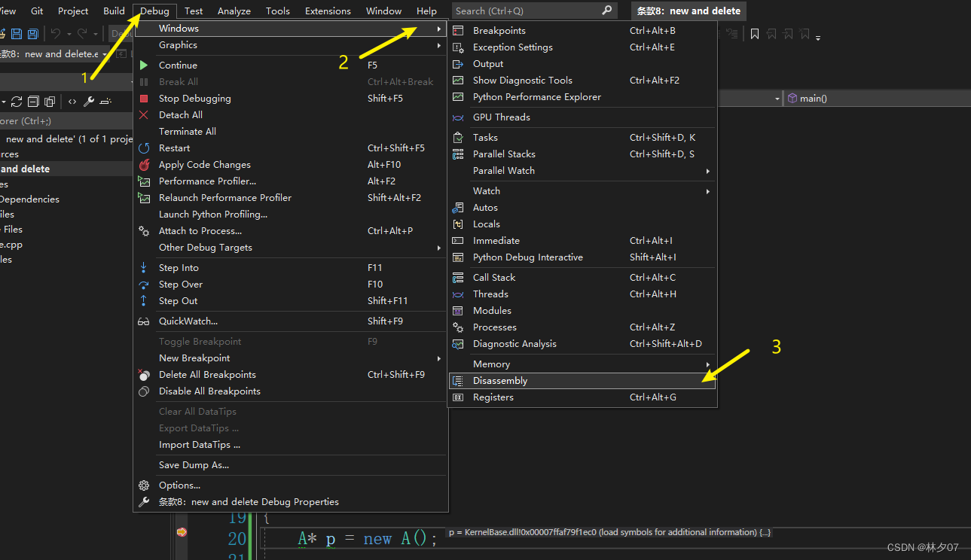Click the breakpoint glyph beside line 20

pyautogui.click(x=181, y=532)
